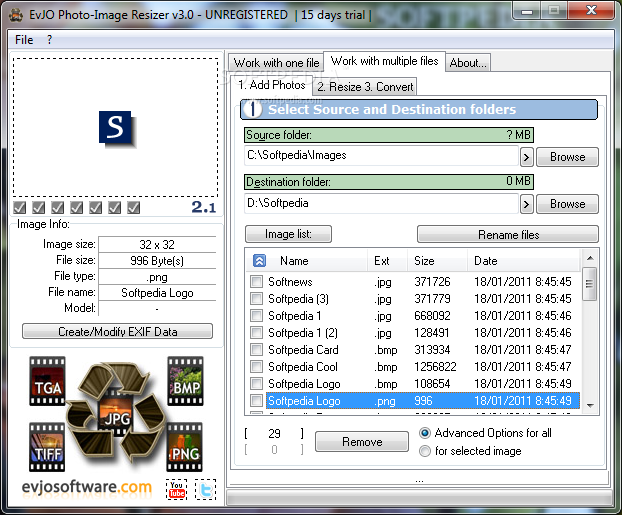The height and width of the screenshot is (515, 622).
Task: Select Softnews file name in list
Action: 290,282
